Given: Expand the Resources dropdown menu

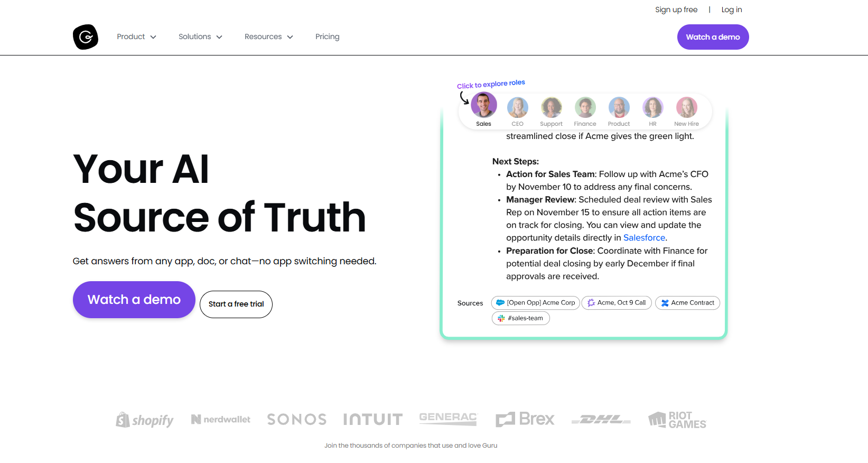Looking at the screenshot, I should coord(268,37).
